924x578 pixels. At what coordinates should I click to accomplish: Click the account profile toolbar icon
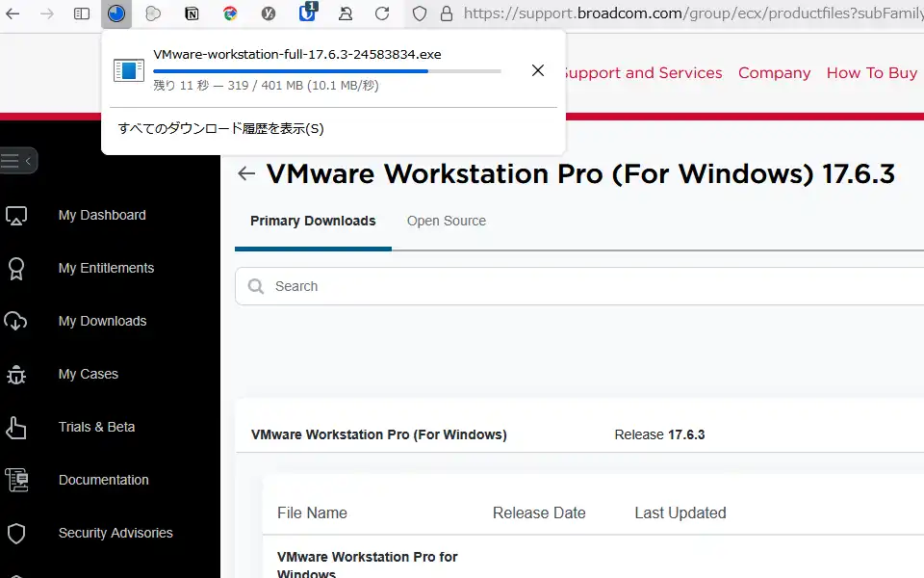346,13
